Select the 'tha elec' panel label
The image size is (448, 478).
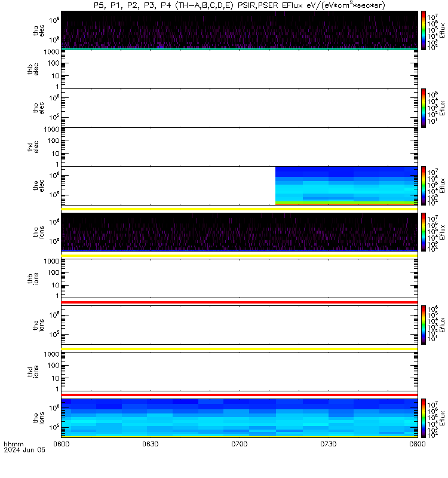[39, 30]
